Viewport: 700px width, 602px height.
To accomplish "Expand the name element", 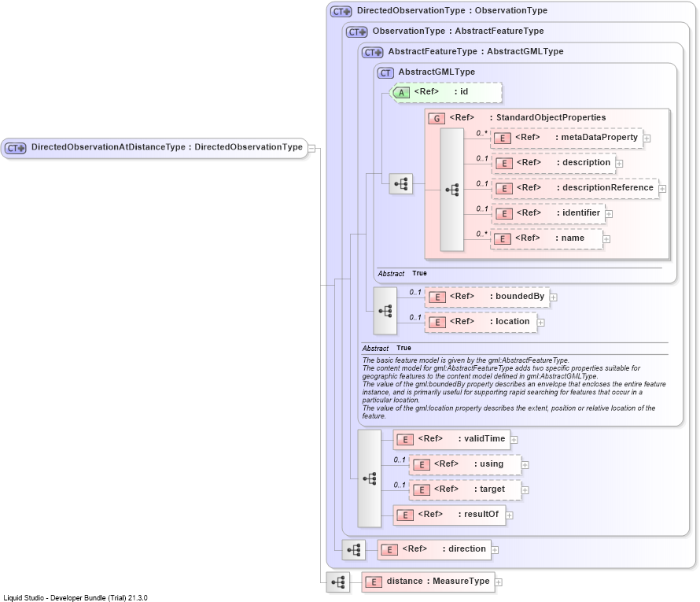I will coord(606,239).
